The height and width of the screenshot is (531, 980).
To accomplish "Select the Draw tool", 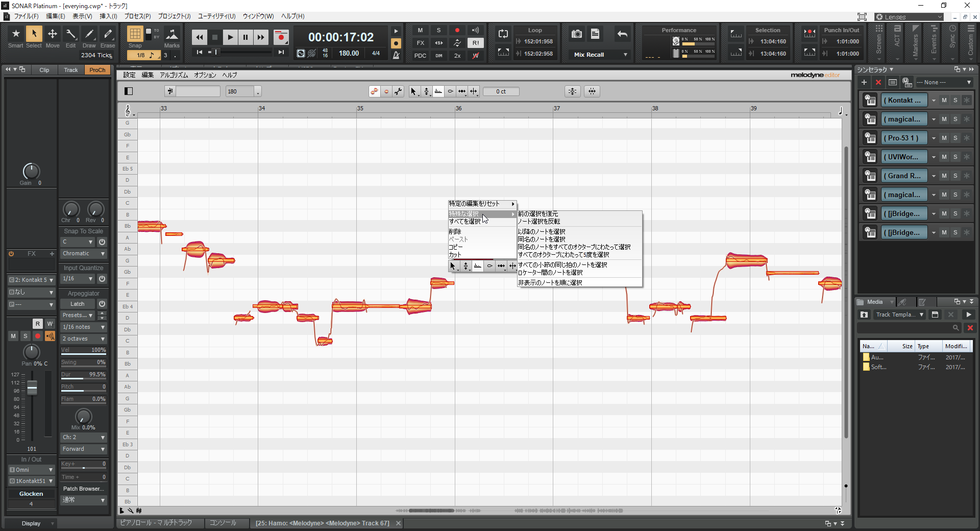I will point(89,37).
